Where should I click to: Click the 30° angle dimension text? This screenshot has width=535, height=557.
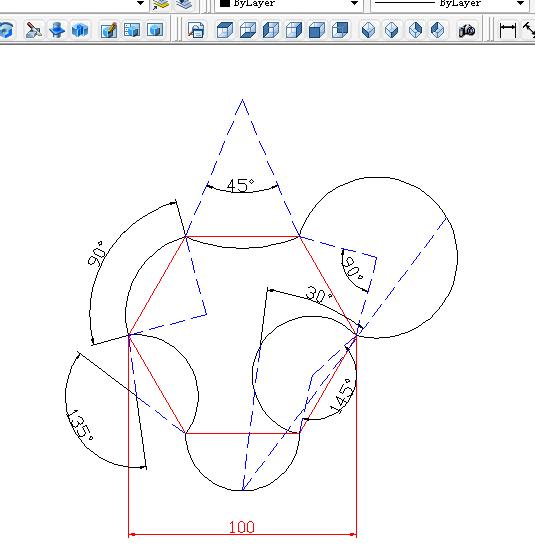click(x=319, y=295)
